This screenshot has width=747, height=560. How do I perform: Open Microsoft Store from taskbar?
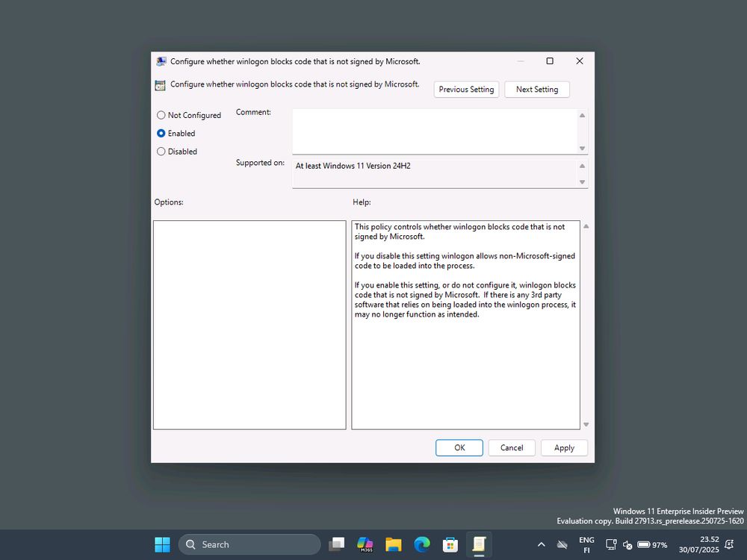(450, 544)
